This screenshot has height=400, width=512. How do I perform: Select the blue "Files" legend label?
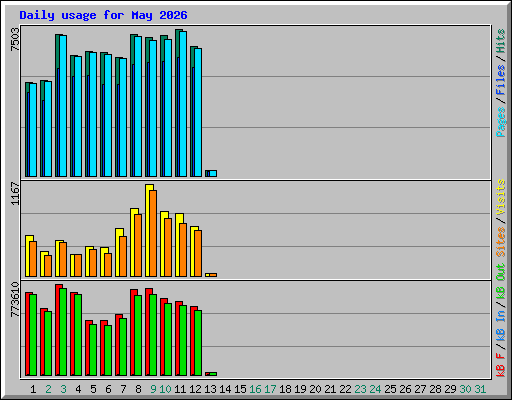[x=500, y=80]
